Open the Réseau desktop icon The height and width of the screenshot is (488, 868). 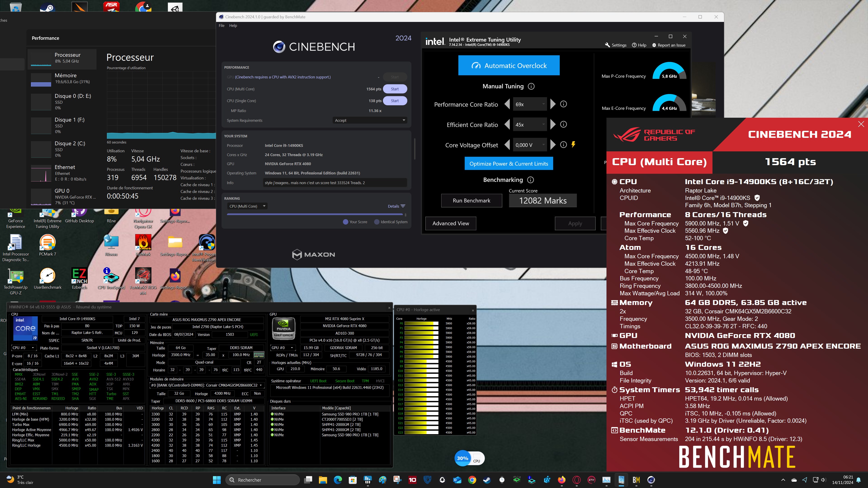point(111,245)
